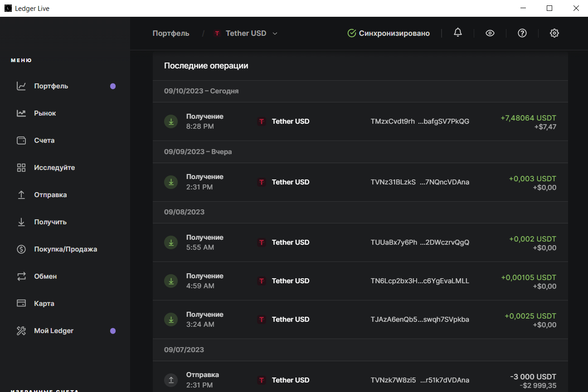Image resolution: width=588 pixels, height=392 pixels.
Task: Click the Покупка/Продажа dollar icon
Action: coord(21,249)
